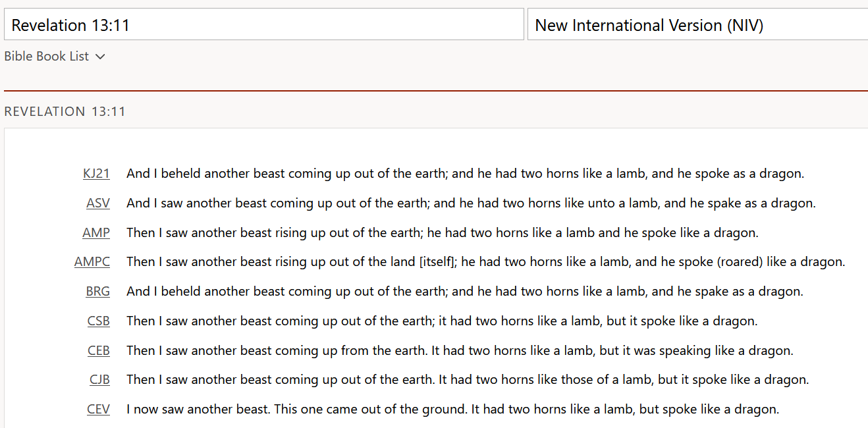Click the KJ21 verse text

click(x=465, y=174)
